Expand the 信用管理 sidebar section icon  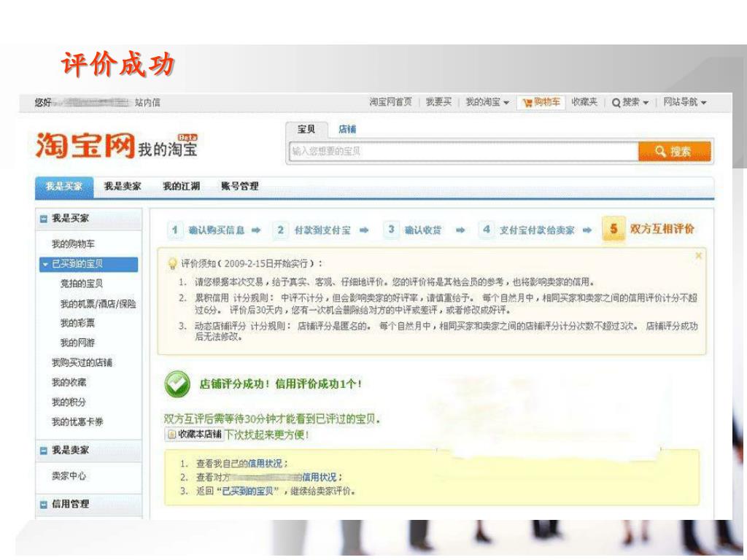44,504
